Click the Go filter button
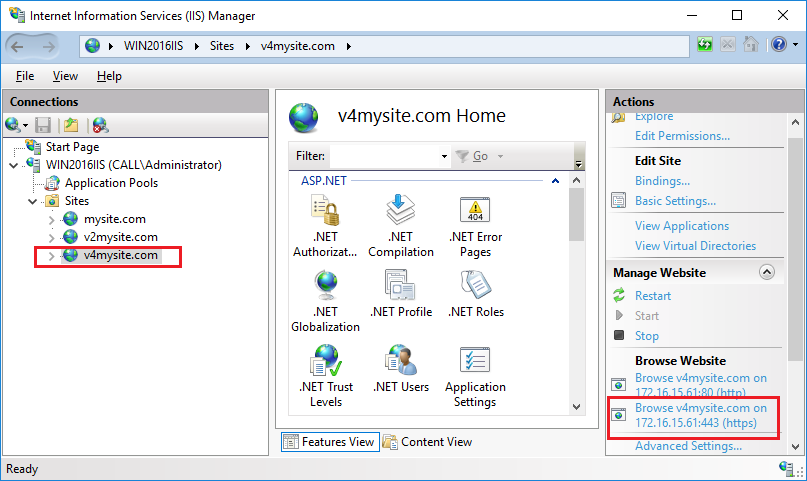This screenshot has height=481, width=807. coord(473,156)
